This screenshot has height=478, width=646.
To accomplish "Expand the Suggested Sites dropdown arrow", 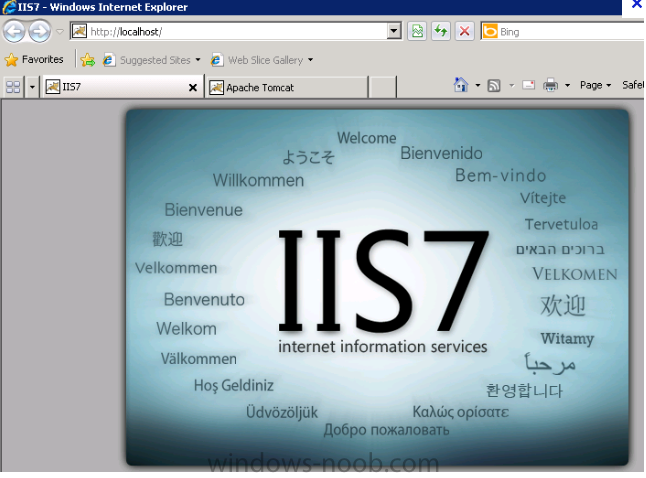I will pyautogui.click(x=198, y=60).
